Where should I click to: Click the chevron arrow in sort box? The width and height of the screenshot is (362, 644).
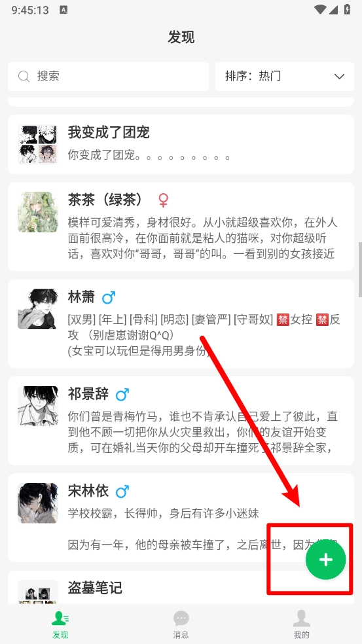(x=339, y=77)
